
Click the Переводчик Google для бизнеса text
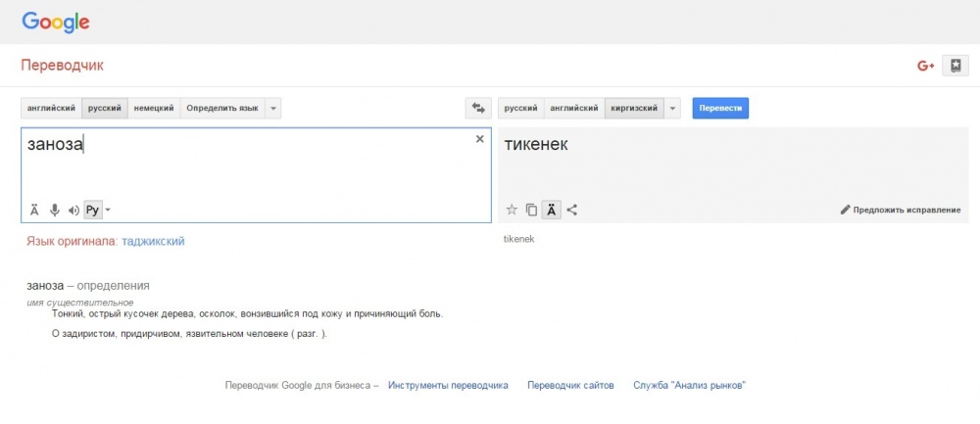[x=303, y=385]
